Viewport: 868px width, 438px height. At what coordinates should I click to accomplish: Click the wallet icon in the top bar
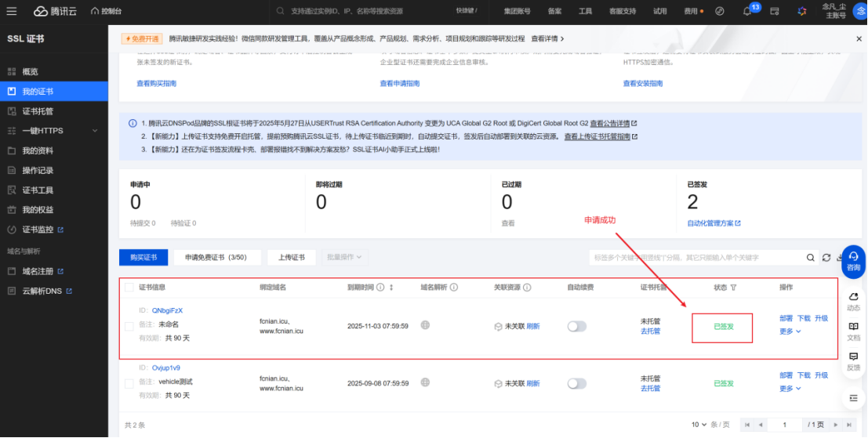click(775, 11)
